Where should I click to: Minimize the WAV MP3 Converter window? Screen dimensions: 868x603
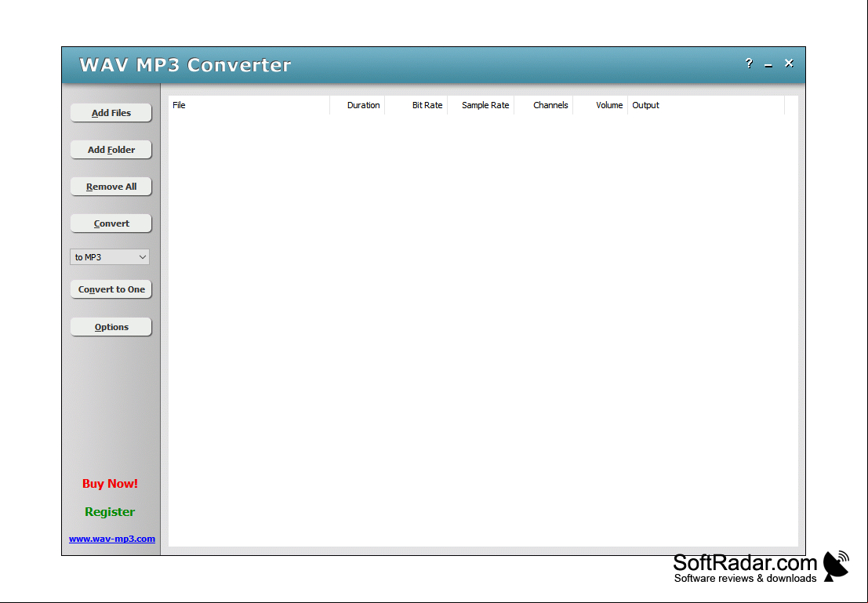pos(768,65)
